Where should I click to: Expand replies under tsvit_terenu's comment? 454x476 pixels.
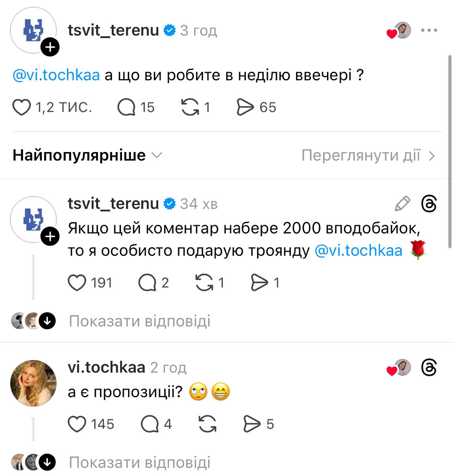[140, 321]
